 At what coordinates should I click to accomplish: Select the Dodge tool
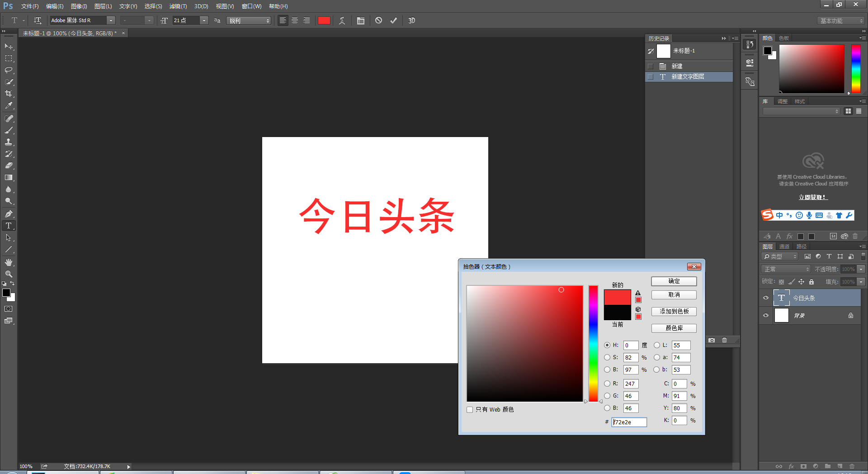click(x=9, y=201)
